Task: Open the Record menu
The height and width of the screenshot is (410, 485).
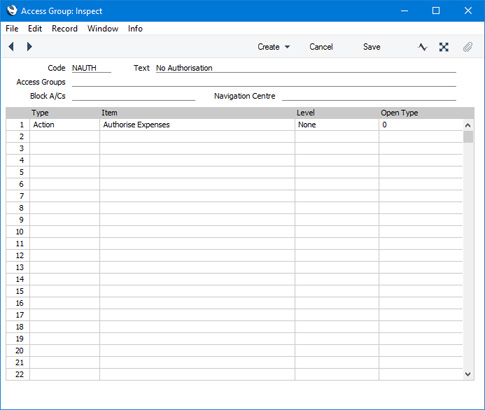Action: 64,29
